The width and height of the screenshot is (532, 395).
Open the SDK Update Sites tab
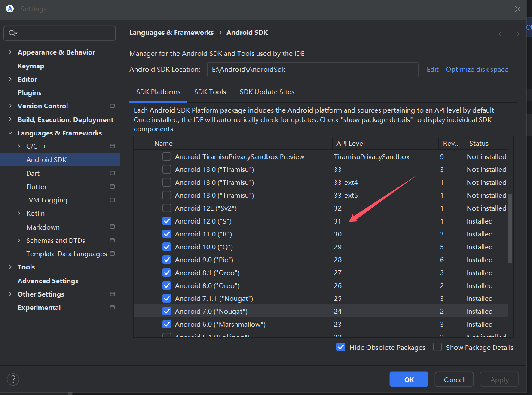click(267, 92)
